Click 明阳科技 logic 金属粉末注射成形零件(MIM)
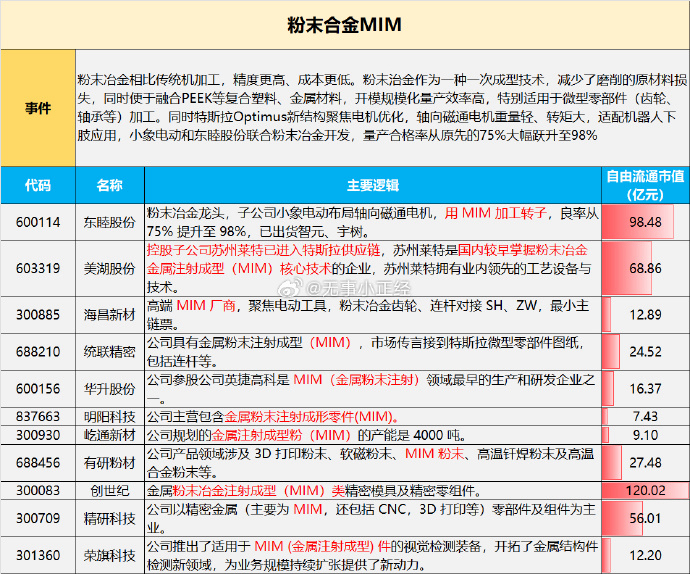Image resolution: width=690 pixels, height=574 pixels. point(273,416)
